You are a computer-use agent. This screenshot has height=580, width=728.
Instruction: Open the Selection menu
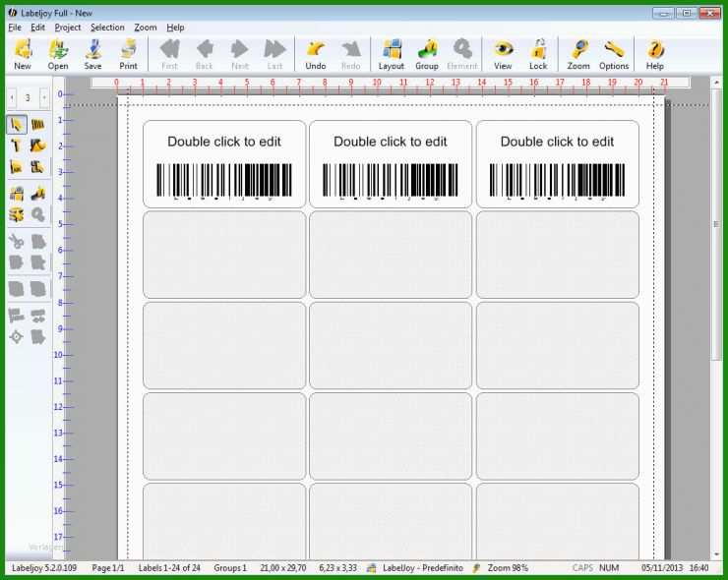pyautogui.click(x=107, y=28)
